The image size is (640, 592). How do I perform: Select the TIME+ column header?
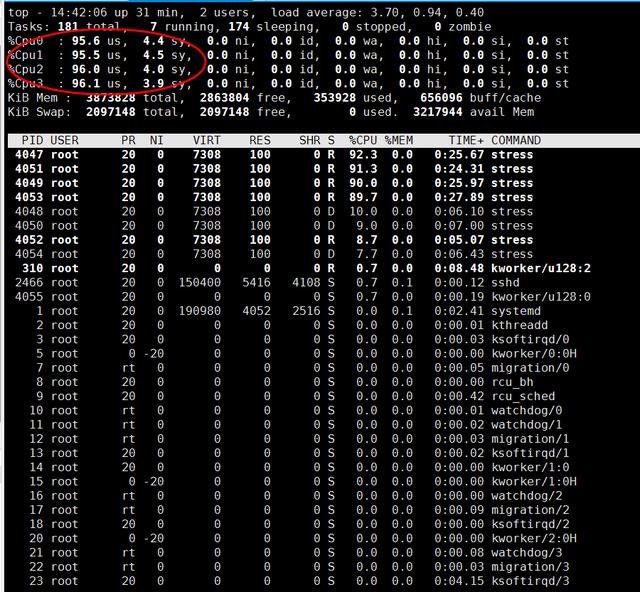(x=466, y=140)
